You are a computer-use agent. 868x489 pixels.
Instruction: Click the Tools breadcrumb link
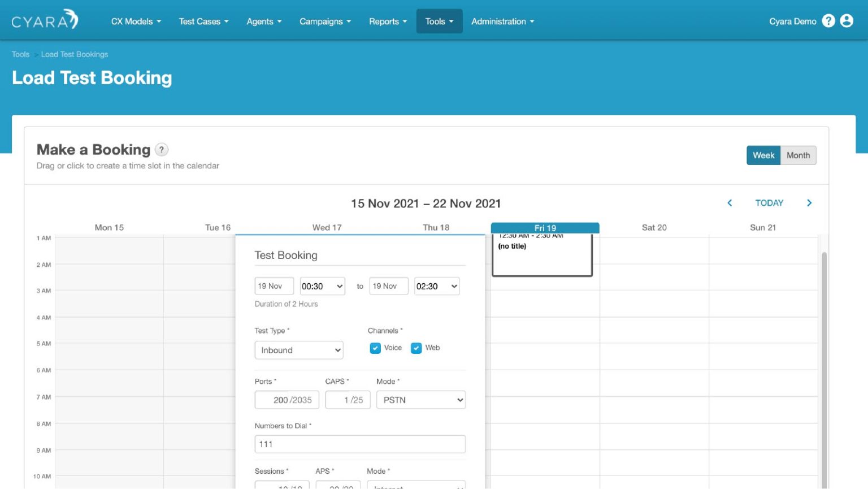point(20,54)
